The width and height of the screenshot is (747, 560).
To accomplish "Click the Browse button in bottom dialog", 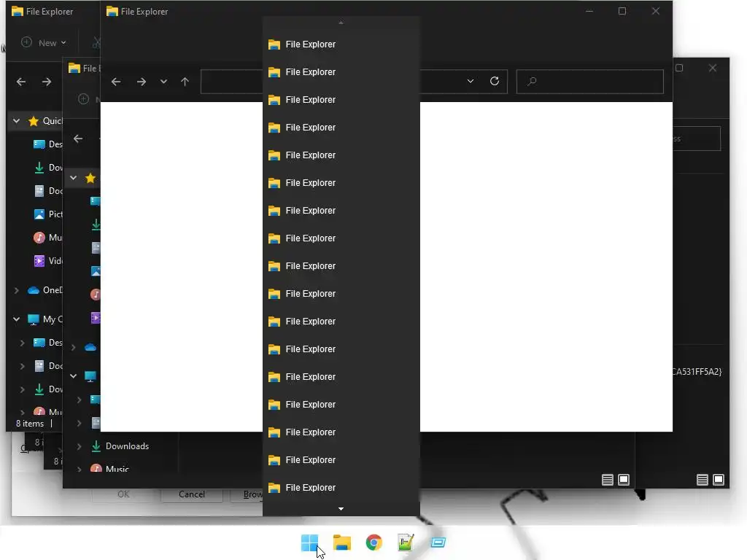I will [x=247, y=494].
